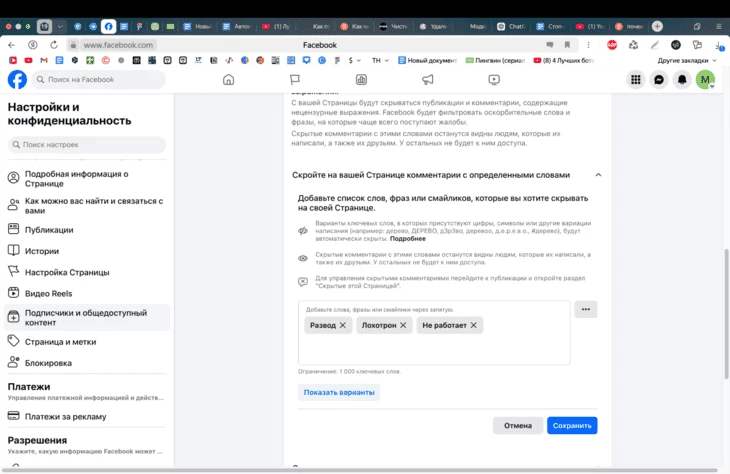Open the insights chart icon
Viewport: 730px width, 474px height.
pos(361,80)
